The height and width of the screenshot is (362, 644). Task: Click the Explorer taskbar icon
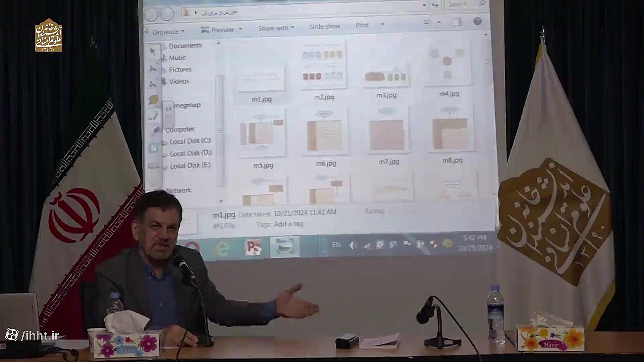[x=284, y=247]
